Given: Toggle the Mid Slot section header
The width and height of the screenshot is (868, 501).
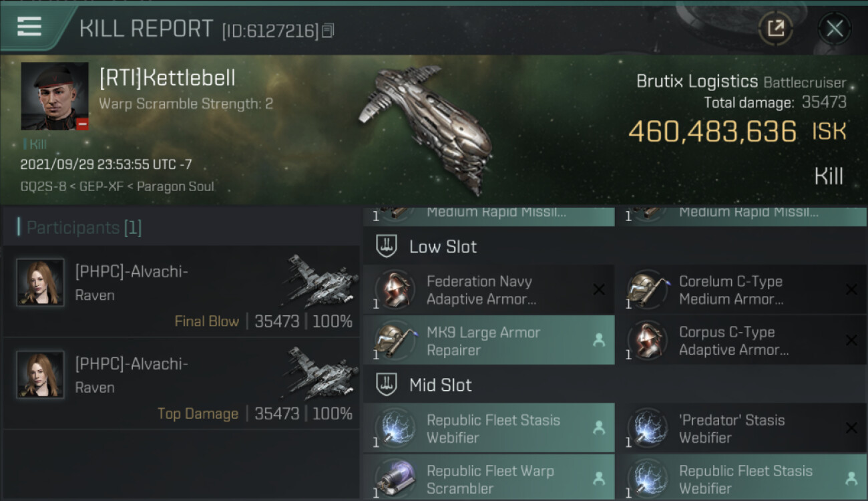Looking at the screenshot, I should tap(615, 385).
